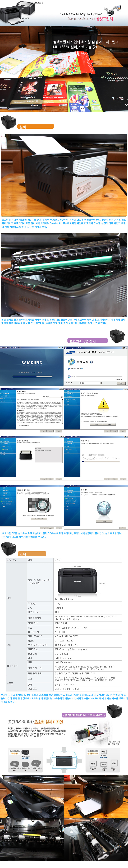128x868 pixels.
Task: Select the 최대 1,200 × 600 dpi resolution cell
Action: click(87, 641)
